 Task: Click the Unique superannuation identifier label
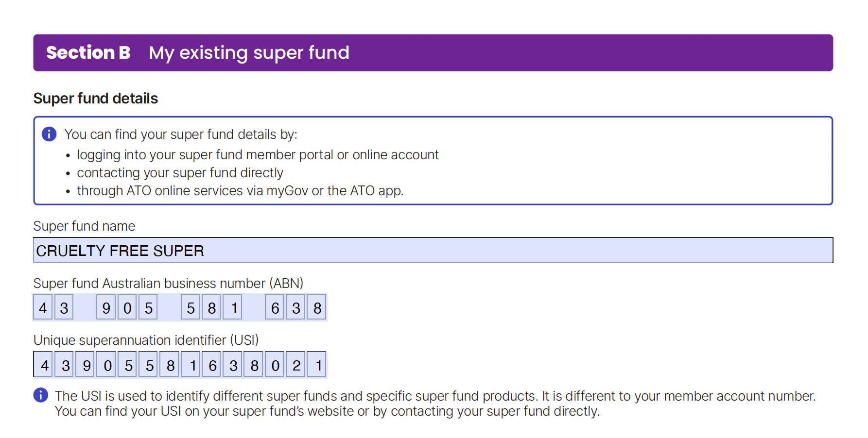pos(146,340)
